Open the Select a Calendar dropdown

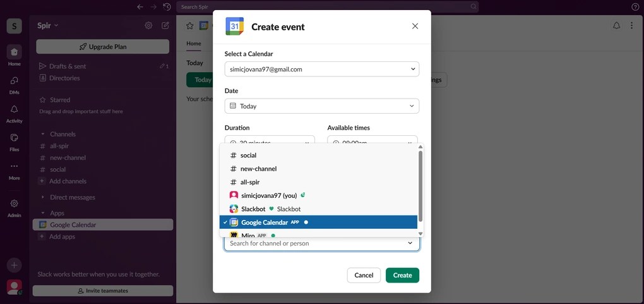322,69
